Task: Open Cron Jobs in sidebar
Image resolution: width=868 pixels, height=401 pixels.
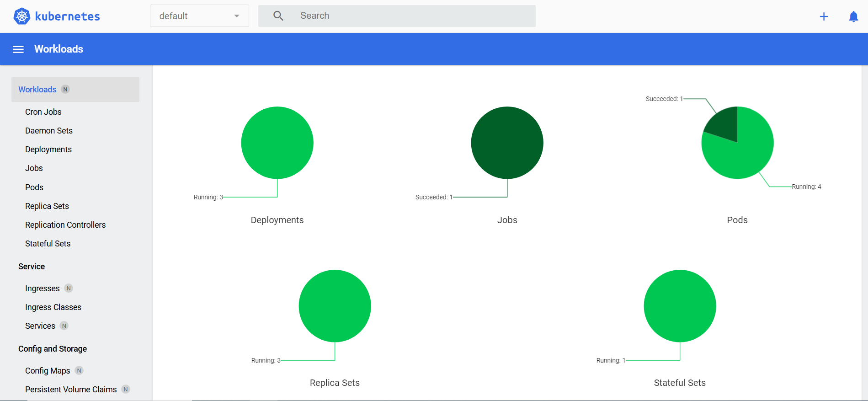Action: [43, 112]
